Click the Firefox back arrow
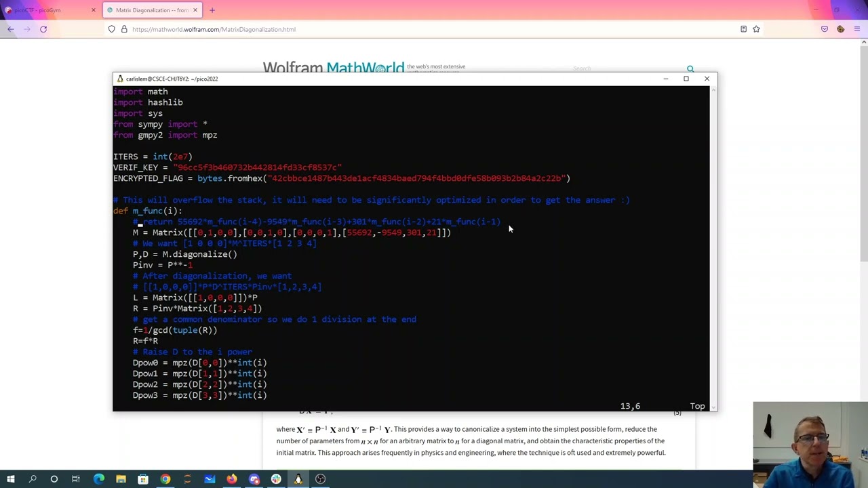Image resolution: width=868 pixels, height=488 pixels. [11, 29]
